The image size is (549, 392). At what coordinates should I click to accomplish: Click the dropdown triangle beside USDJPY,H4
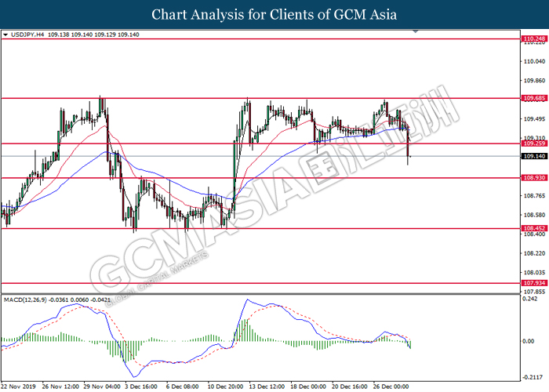click(5, 34)
